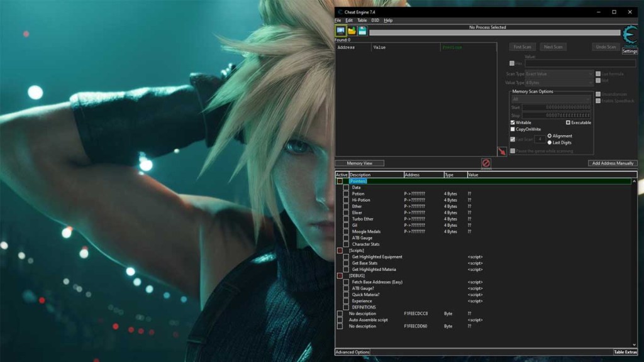The height and width of the screenshot is (362, 644).
Task: Enable the Get Highlighted Equipment script checkbox
Action: (347, 257)
